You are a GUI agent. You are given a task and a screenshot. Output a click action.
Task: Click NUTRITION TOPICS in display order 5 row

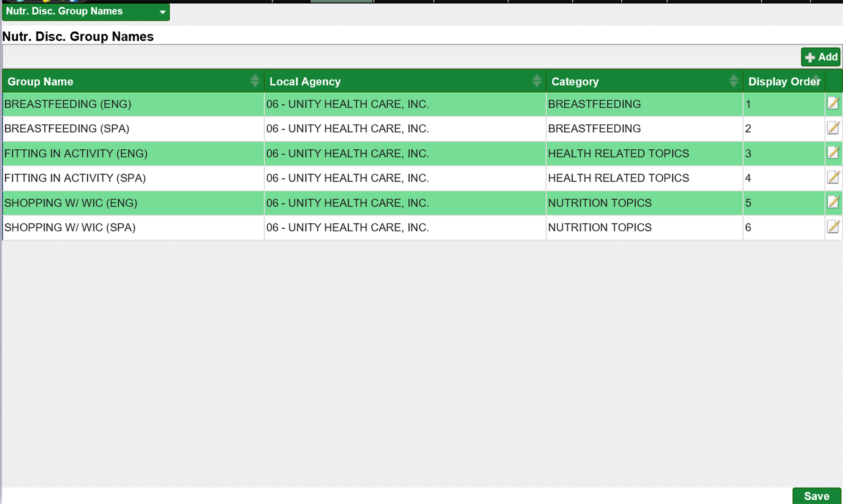[x=600, y=203]
